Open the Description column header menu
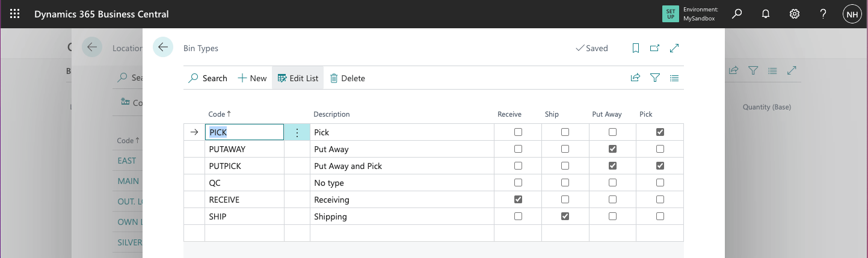The image size is (868, 258). point(331,114)
